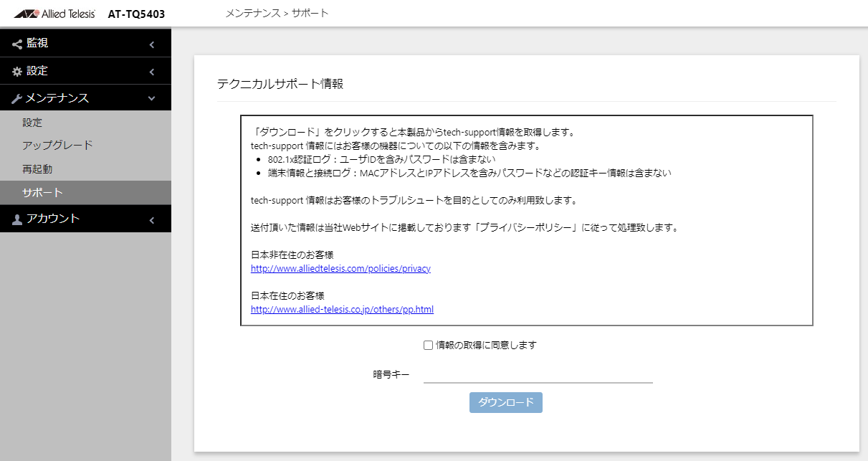Expand the アカウント menu chevron

click(x=151, y=219)
